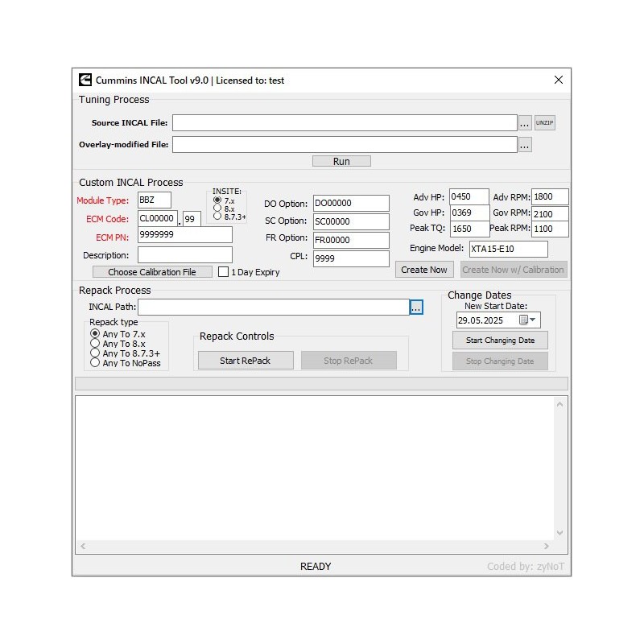Edit the Adv HP field 0450
The image size is (644, 644).
[x=469, y=196]
